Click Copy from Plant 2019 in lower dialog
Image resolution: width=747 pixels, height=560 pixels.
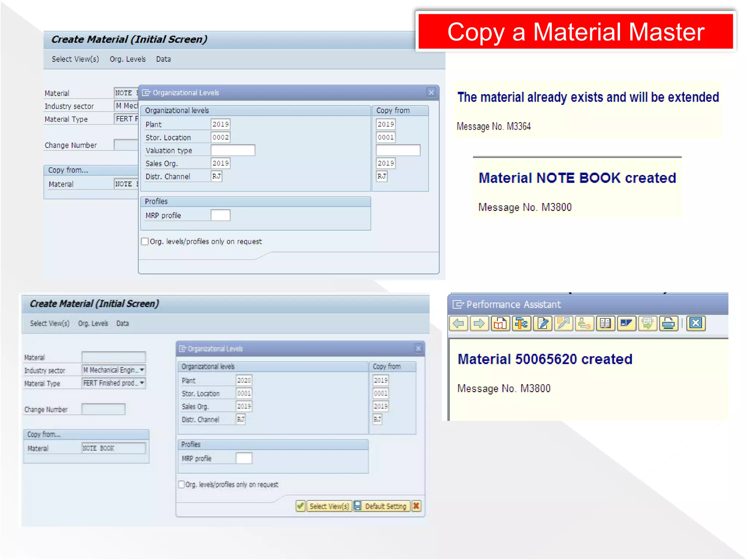(380, 380)
